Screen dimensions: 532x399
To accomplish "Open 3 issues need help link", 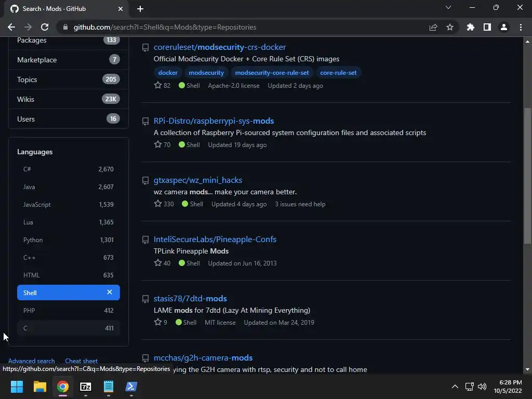I will pos(300,204).
